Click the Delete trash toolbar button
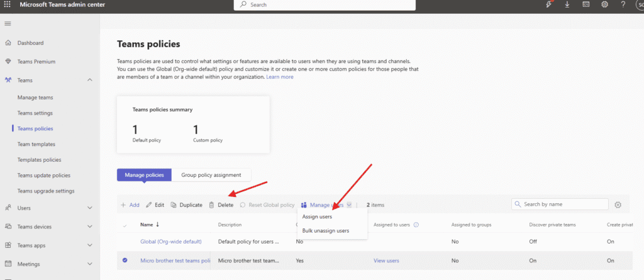The height and width of the screenshot is (280, 644). (x=221, y=205)
